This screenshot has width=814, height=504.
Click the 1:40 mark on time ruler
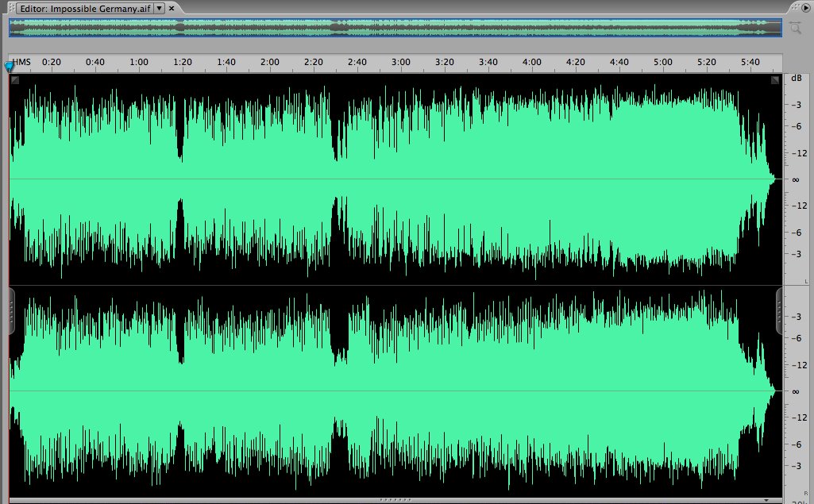point(226,62)
